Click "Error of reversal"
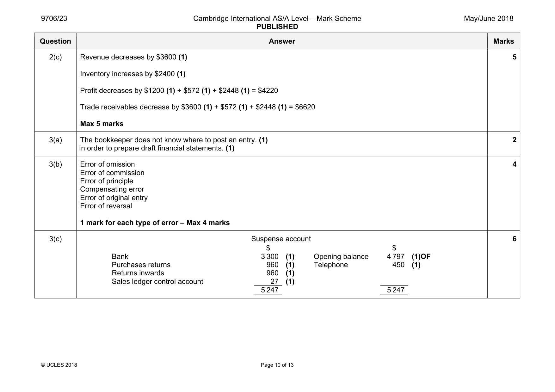Screen dimensions: 555x392 point(106,206)
